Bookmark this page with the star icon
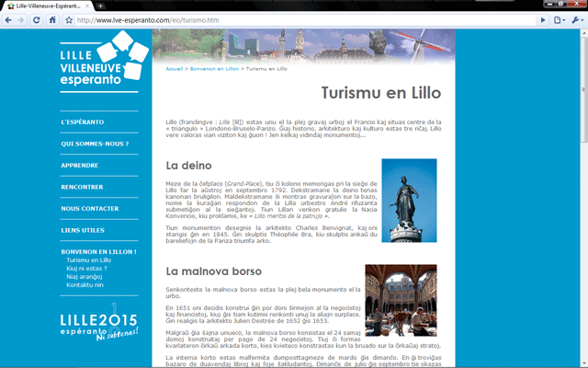 [69, 20]
